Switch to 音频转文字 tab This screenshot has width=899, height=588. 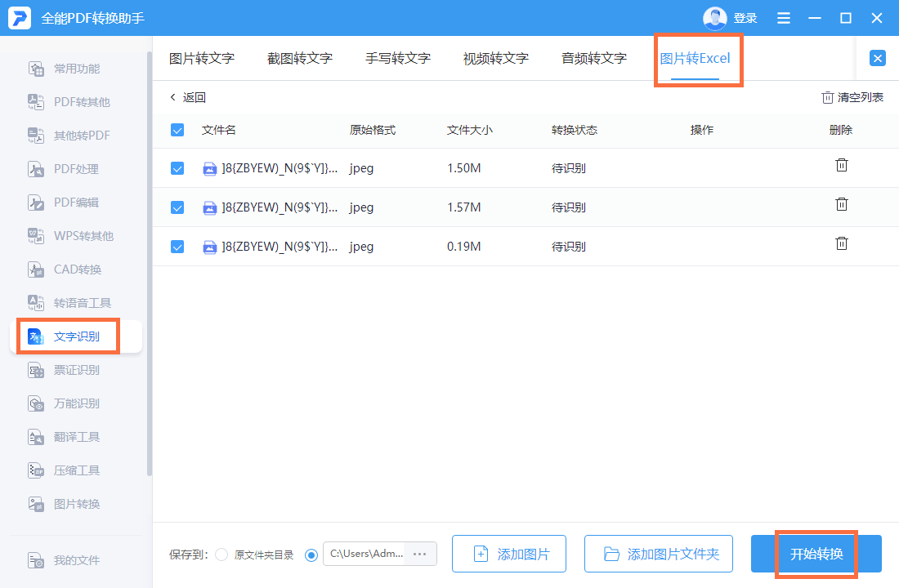tap(594, 58)
